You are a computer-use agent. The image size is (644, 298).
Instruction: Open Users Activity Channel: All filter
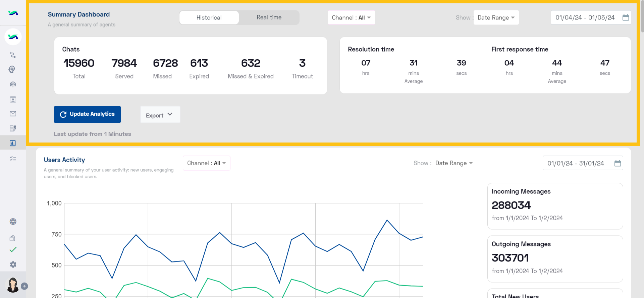(206, 163)
